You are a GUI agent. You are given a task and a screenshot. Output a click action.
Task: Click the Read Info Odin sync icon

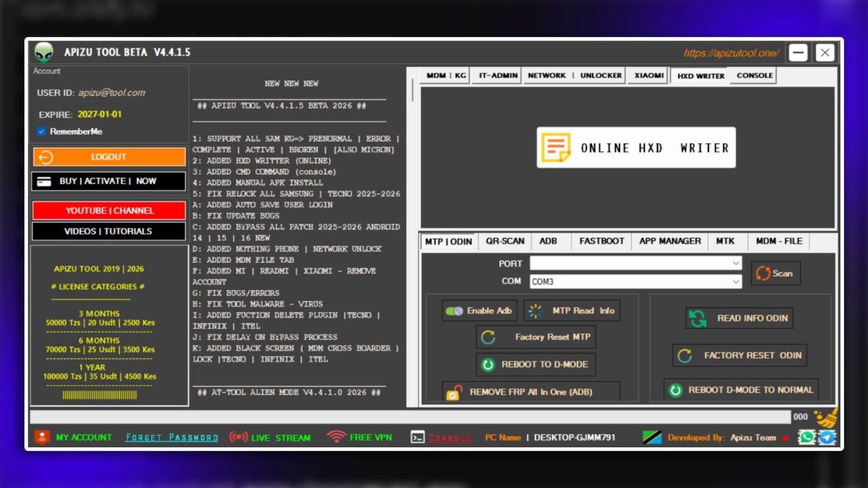(699, 318)
